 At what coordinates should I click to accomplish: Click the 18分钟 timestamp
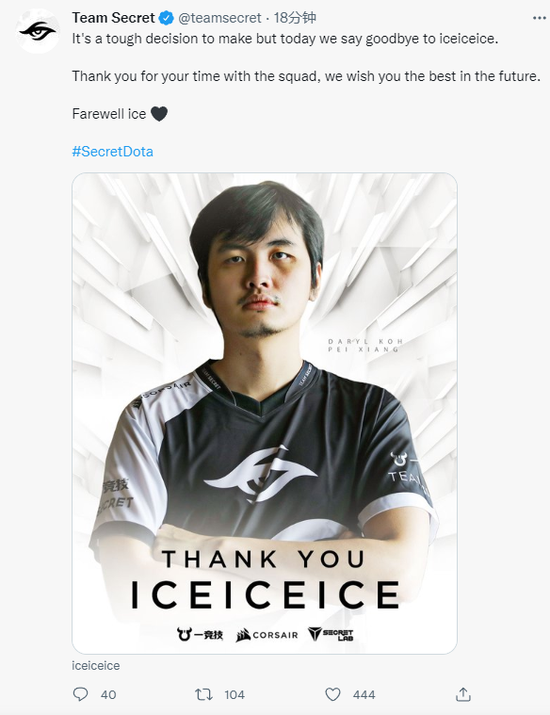[x=295, y=18]
